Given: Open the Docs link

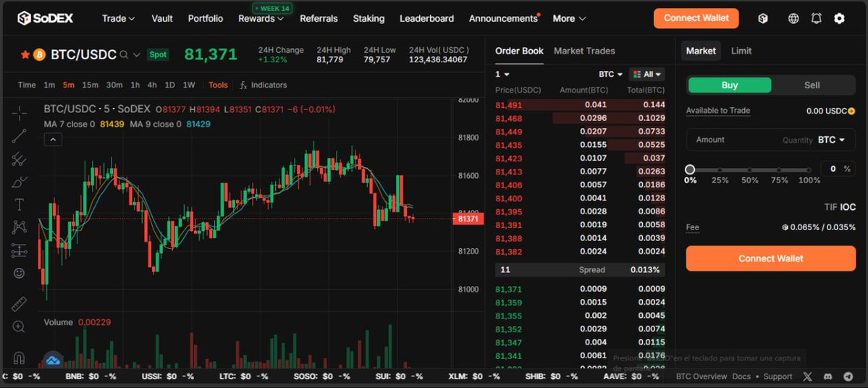Looking at the screenshot, I should tap(741, 376).
